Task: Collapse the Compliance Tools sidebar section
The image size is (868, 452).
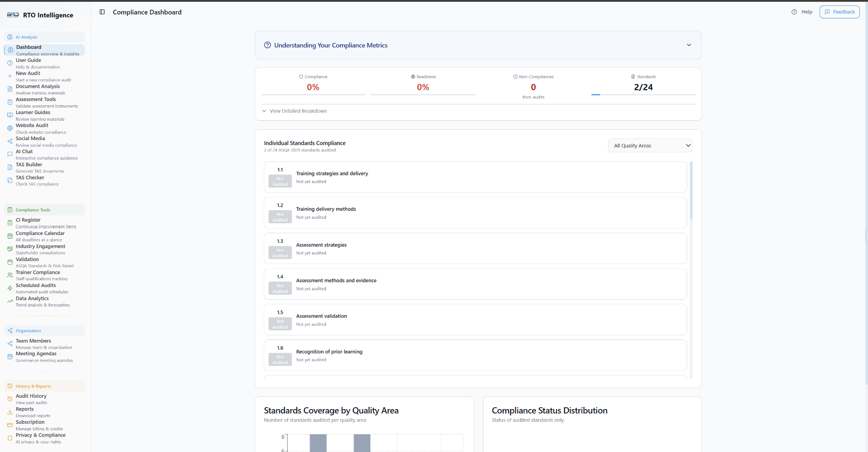Action: [x=44, y=210]
